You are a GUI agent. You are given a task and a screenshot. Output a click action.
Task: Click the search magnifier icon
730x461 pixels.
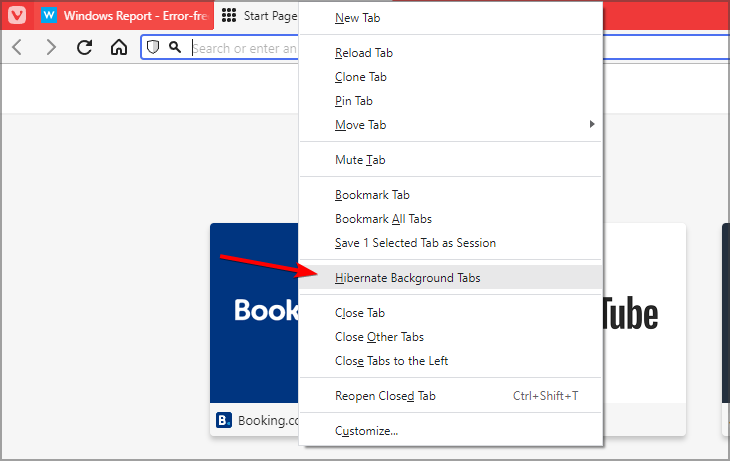[175, 47]
